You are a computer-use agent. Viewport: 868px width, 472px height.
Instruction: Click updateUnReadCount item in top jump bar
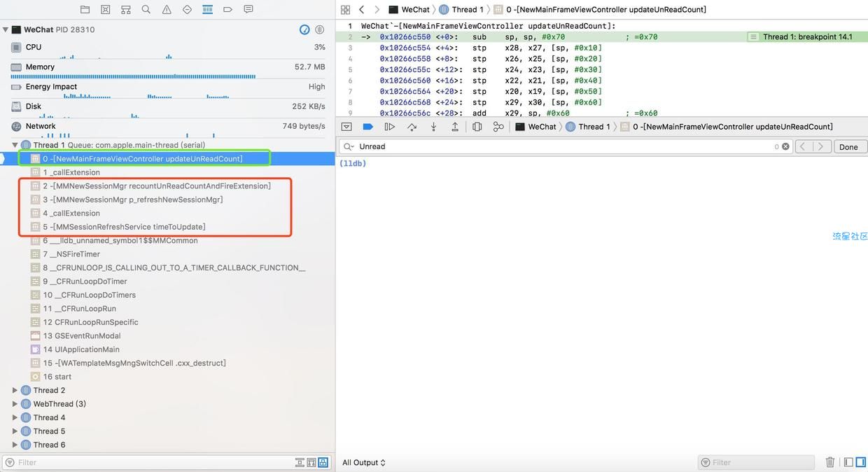tap(600, 10)
